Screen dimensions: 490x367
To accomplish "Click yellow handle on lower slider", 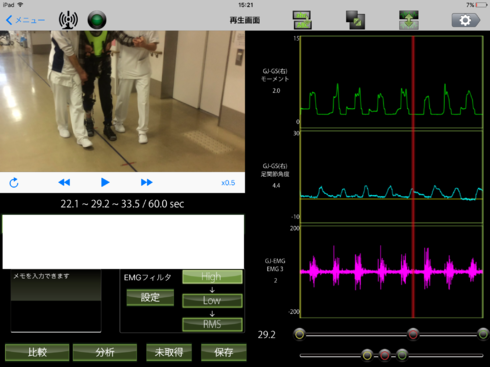I will [367, 355].
